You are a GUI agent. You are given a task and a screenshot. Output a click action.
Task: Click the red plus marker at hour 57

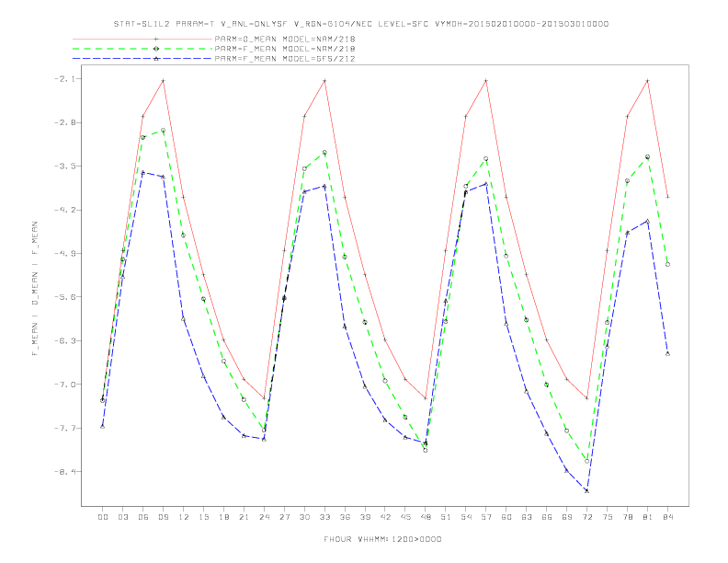(486, 81)
